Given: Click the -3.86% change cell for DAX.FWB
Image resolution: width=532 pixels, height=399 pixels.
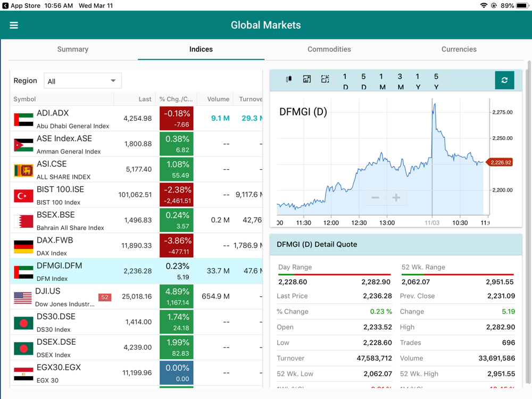Looking at the screenshot, I should click(x=177, y=246).
